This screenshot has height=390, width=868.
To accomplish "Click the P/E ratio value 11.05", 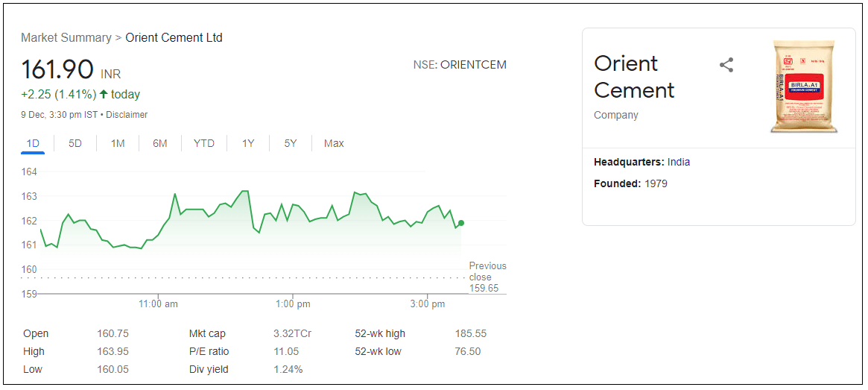I will (x=286, y=351).
